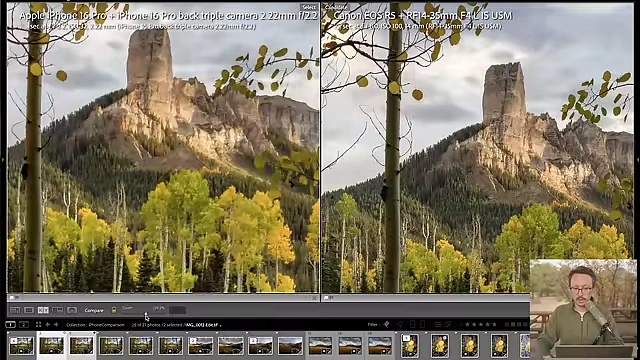This screenshot has height=360, width=640.
Task: Filter by second color label swatch
Action: tap(513, 324)
